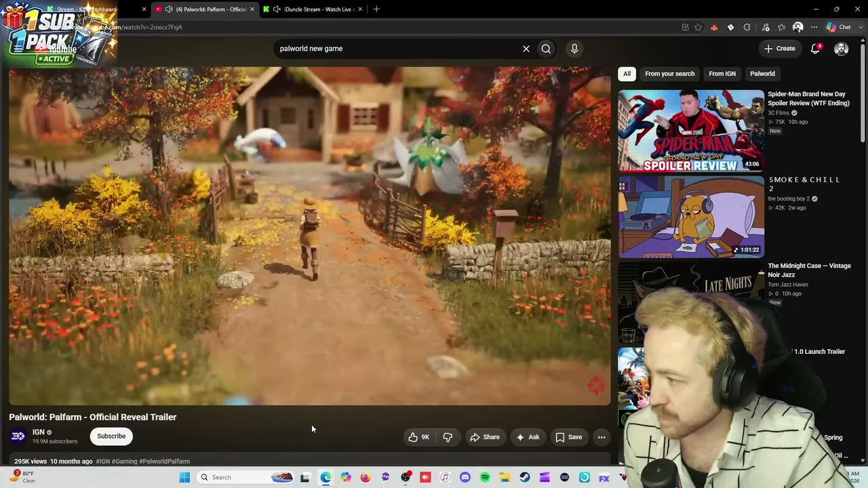The image size is (868, 488).
Task: Select the From your search chip
Action: [669, 74]
